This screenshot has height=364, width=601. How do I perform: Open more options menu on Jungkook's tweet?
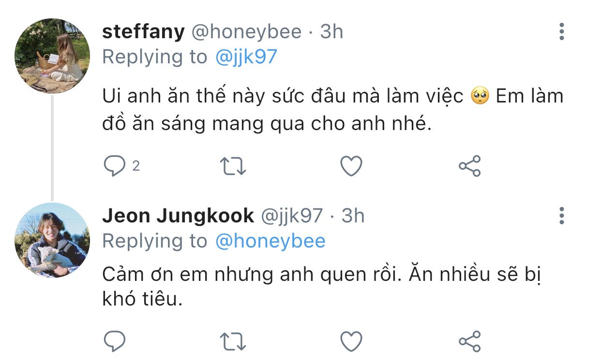point(561,216)
